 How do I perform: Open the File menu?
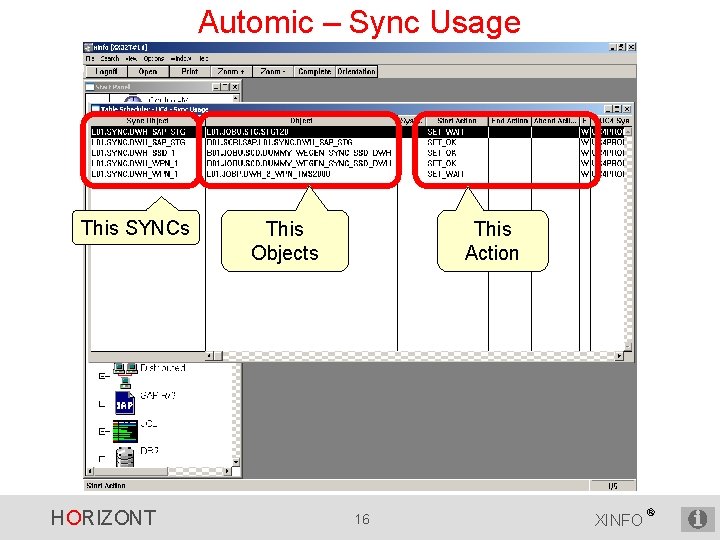coord(90,58)
